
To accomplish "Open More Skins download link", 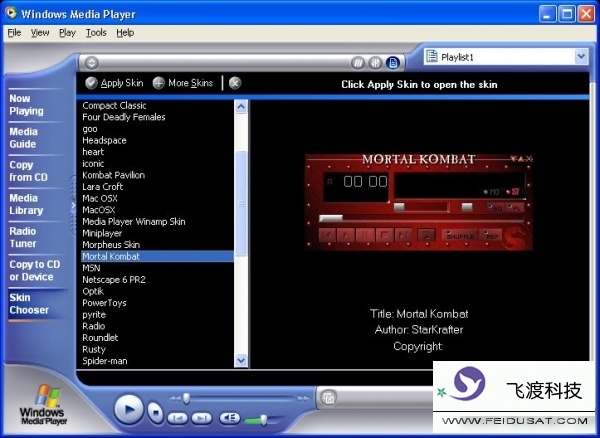I will tap(183, 83).
